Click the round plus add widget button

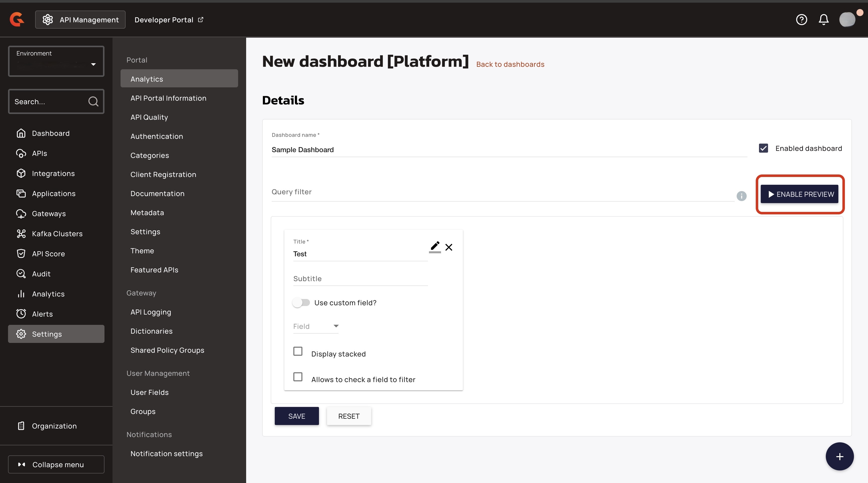click(x=839, y=456)
